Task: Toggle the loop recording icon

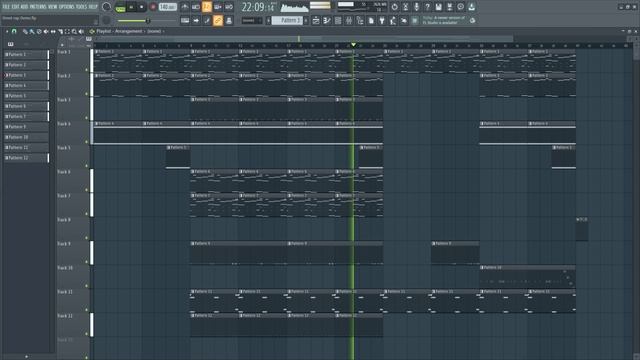Action: point(229,7)
